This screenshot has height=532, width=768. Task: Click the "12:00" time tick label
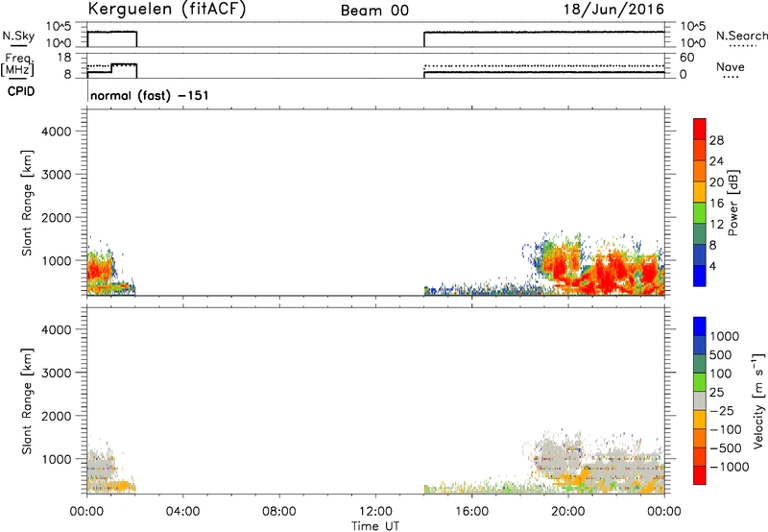tap(375, 512)
